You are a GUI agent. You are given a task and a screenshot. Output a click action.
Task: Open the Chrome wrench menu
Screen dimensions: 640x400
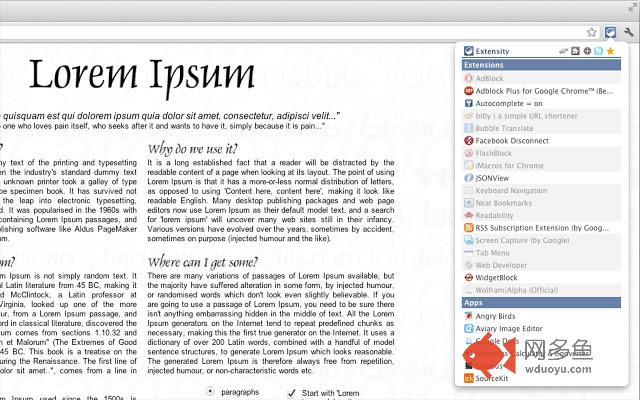point(626,32)
